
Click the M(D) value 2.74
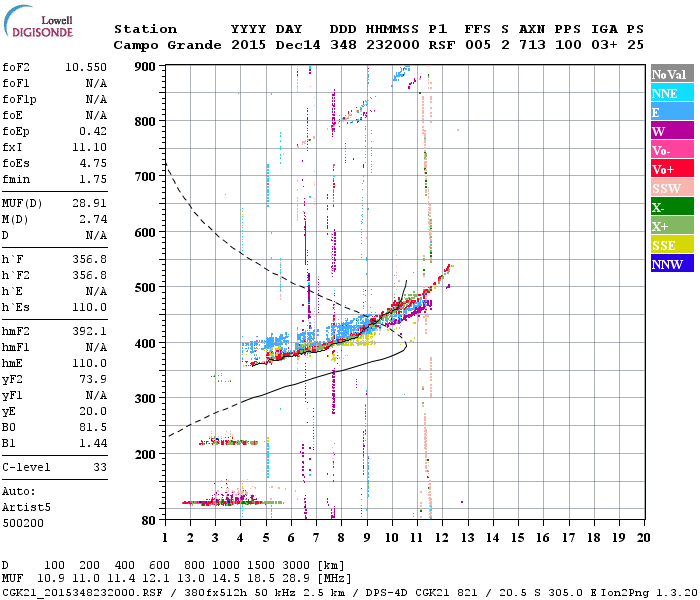(93, 219)
